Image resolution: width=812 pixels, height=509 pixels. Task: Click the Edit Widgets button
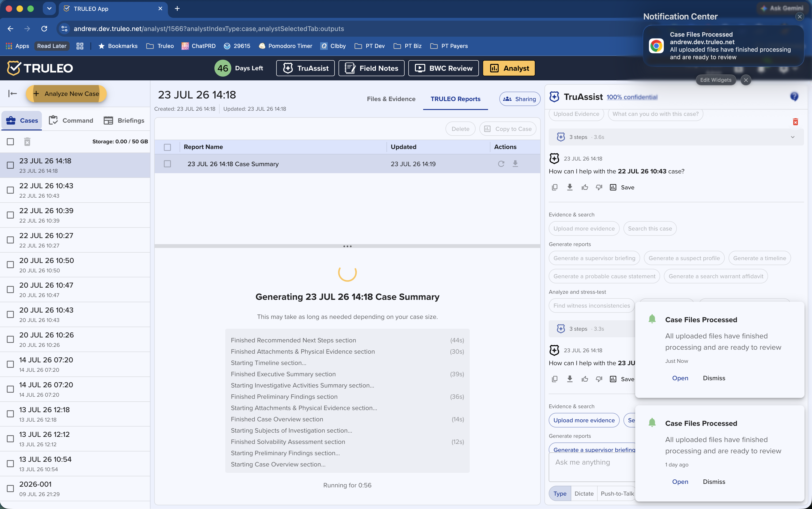(x=716, y=80)
